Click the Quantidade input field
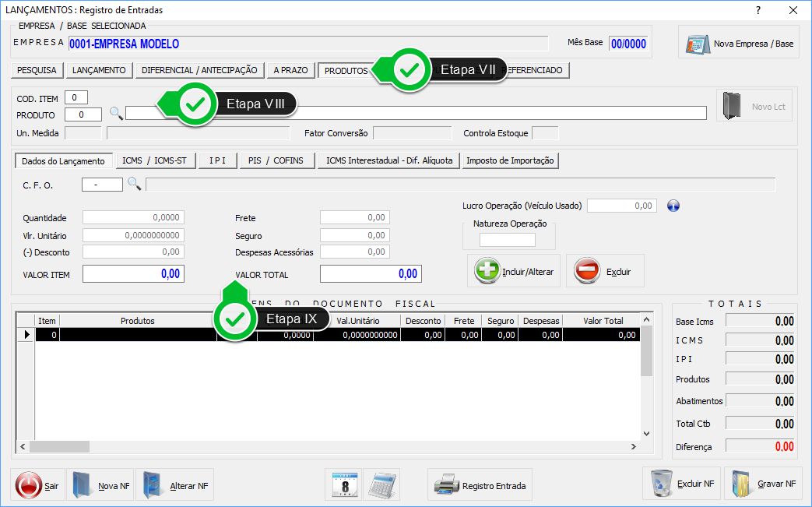The image size is (812, 507). [x=133, y=218]
